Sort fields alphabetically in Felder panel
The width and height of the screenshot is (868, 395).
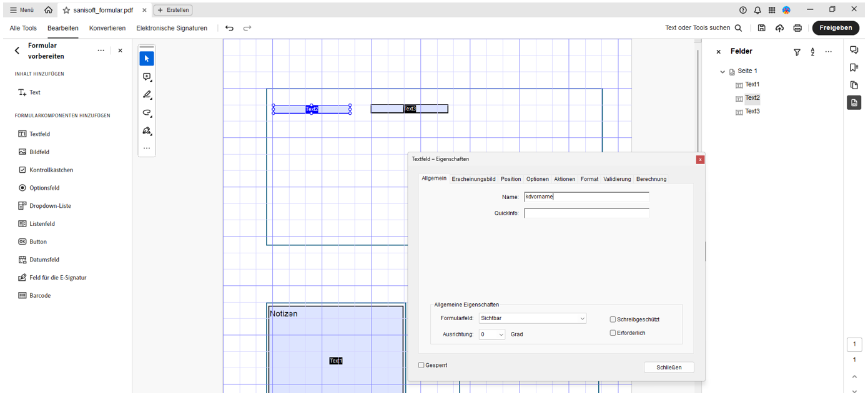[x=812, y=52]
